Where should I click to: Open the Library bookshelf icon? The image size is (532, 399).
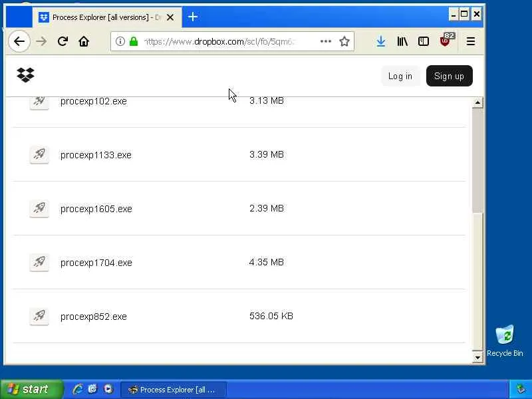pos(402,41)
